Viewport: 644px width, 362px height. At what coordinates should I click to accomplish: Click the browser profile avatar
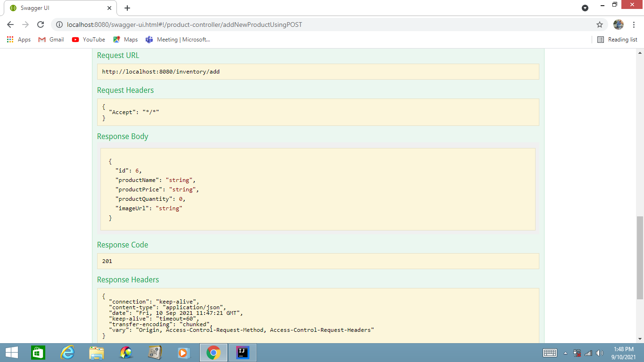[618, 25]
